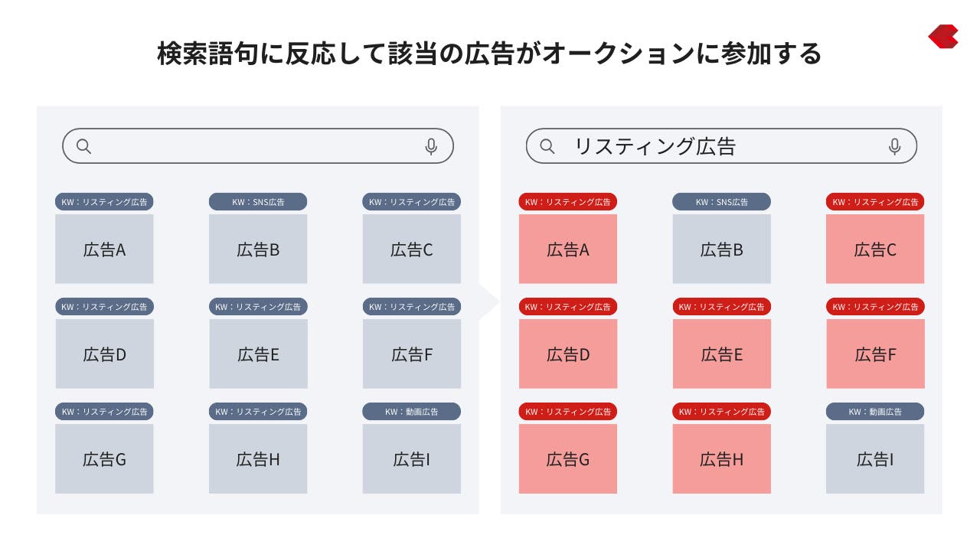Click the red 広告C tile
Image resolution: width=980 pixels, height=551 pixels.
(x=875, y=249)
